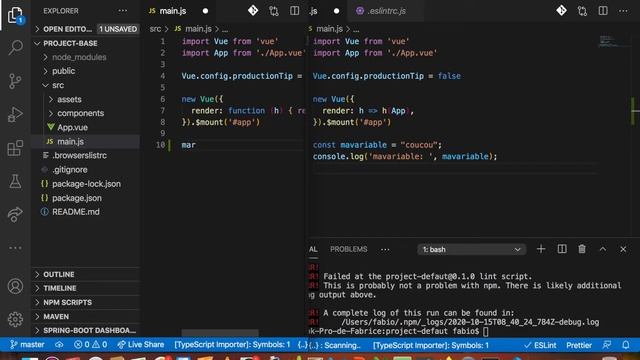Select bash terminal dropdown
The height and width of the screenshot is (360, 640).
(471, 249)
